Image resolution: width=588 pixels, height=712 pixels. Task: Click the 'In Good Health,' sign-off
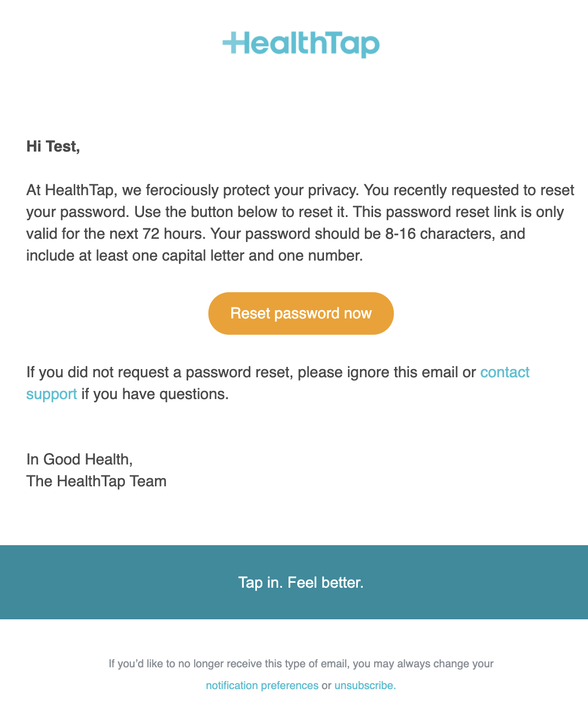pos(80,460)
